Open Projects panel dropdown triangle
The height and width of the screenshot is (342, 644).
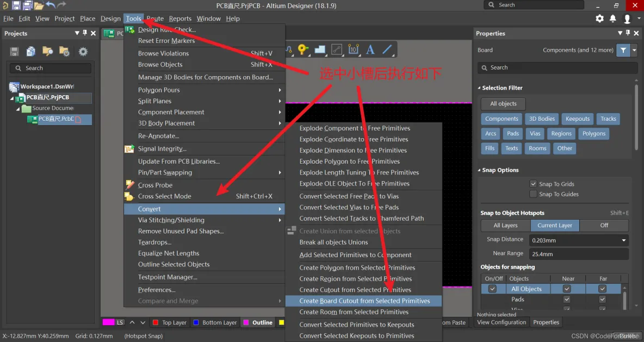[77, 33]
